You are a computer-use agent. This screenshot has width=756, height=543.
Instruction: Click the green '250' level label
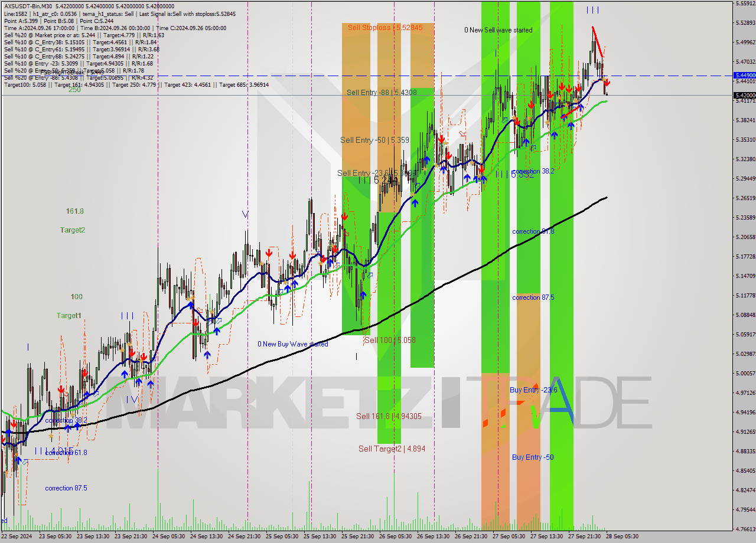point(74,90)
